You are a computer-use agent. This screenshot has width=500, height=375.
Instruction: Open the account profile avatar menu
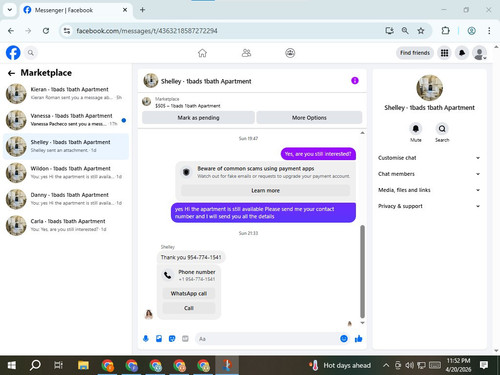tap(480, 53)
